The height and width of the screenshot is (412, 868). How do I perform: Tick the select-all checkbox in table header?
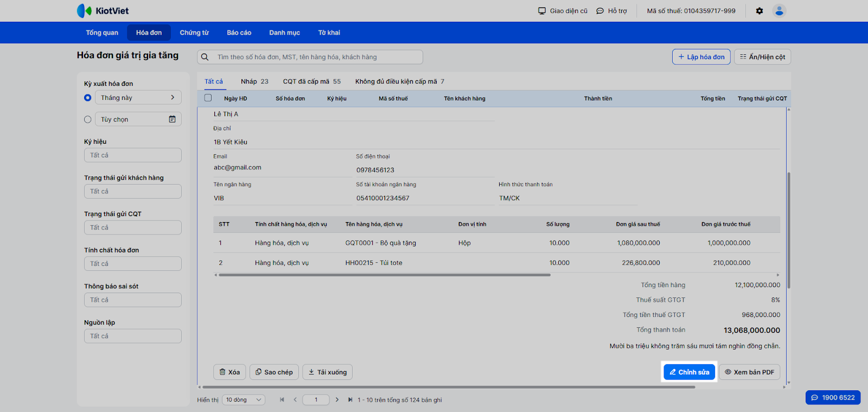(208, 98)
